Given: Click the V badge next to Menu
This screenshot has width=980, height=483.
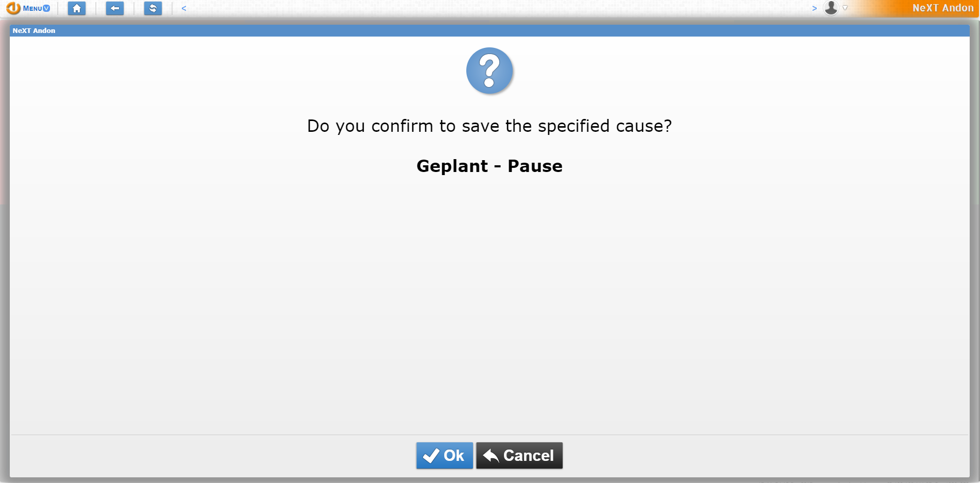Looking at the screenshot, I should [46, 8].
